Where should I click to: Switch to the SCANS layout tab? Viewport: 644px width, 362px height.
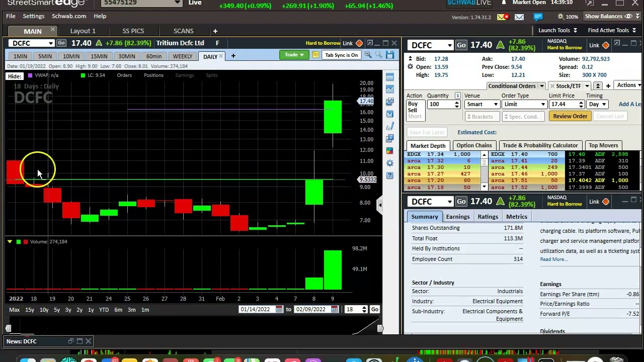click(183, 31)
